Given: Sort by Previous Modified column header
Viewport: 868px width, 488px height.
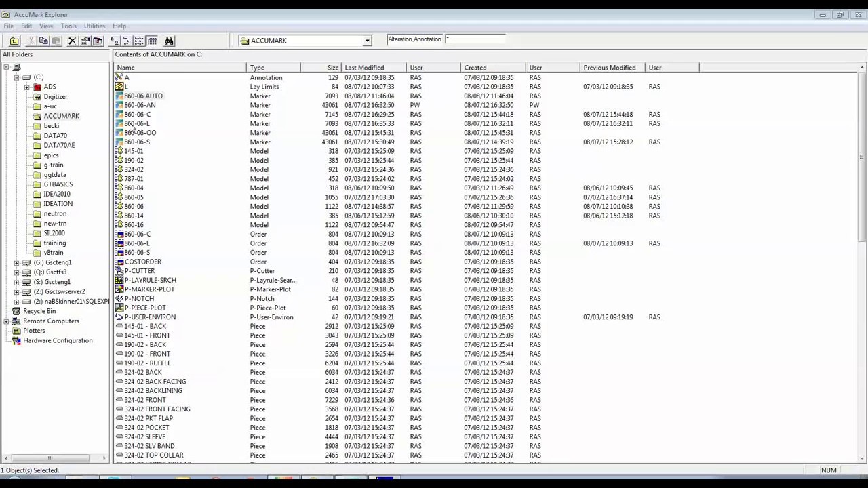Looking at the screenshot, I should click(612, 68).
